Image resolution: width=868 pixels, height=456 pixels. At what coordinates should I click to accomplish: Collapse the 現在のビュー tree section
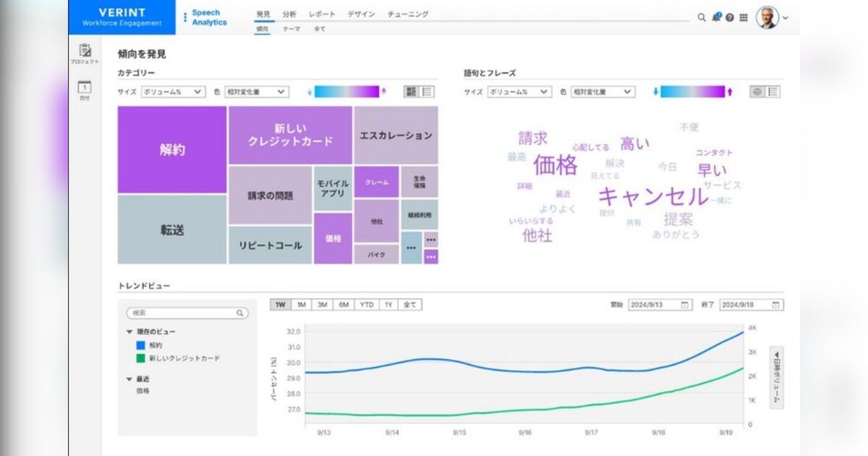point(129,332)
